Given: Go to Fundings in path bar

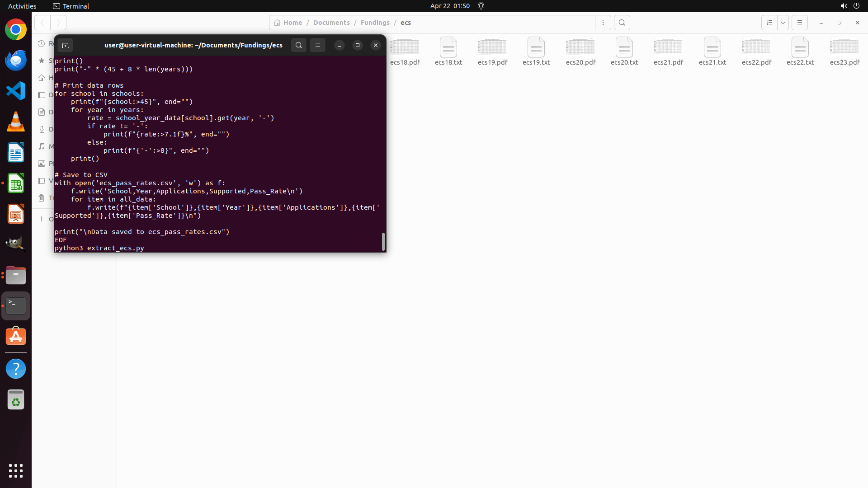Looking at the screenshot, I should [x=375, y=23].
